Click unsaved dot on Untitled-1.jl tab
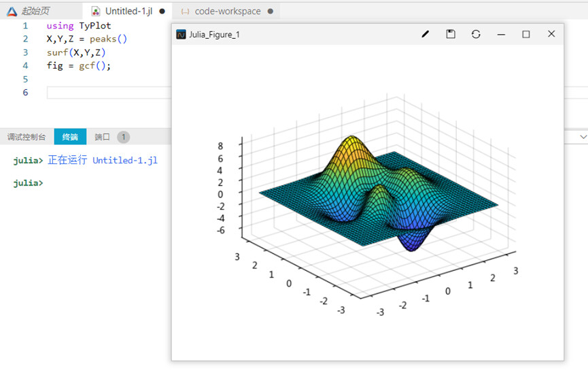The height and width of the screenshot is (373, 588). pos(162,12)
